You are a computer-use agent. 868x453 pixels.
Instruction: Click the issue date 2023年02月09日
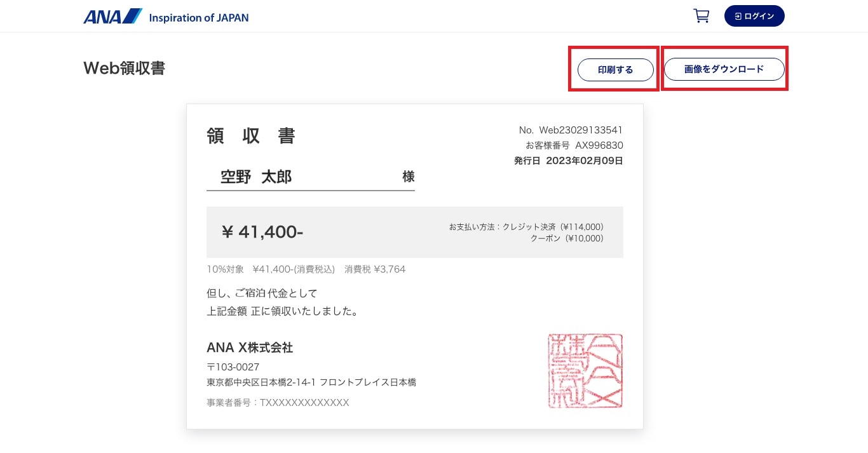584,161
